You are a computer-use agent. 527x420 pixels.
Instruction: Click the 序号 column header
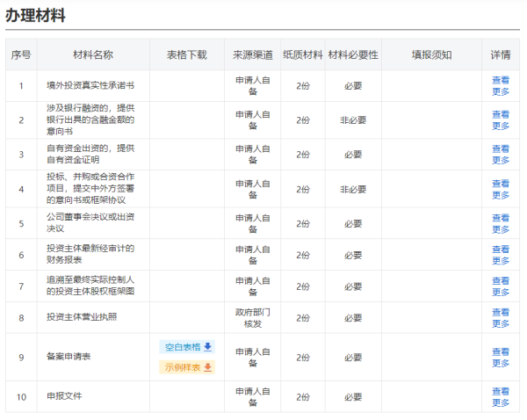click(x=21, y=54)
